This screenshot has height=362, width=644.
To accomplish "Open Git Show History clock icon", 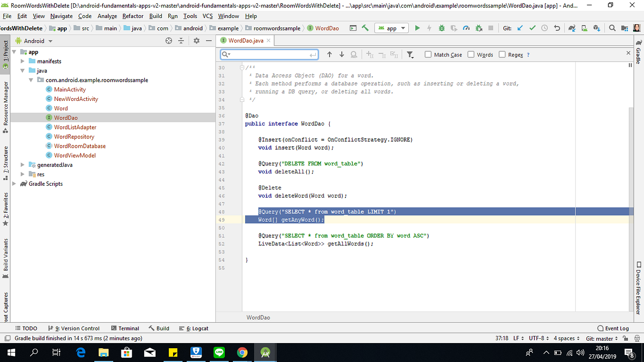I will click(x=544, y=28).
